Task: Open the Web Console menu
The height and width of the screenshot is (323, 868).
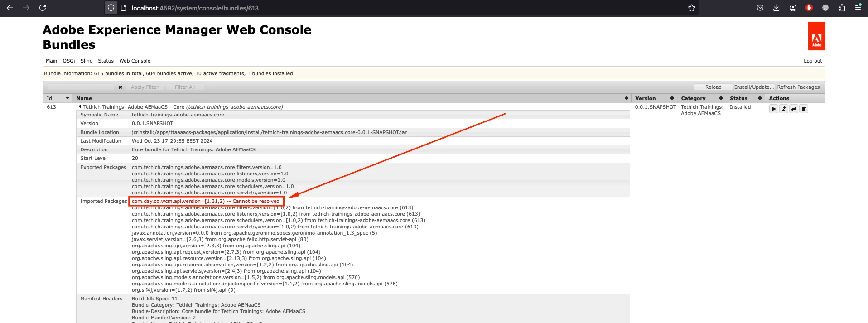Action: (135, 61)
